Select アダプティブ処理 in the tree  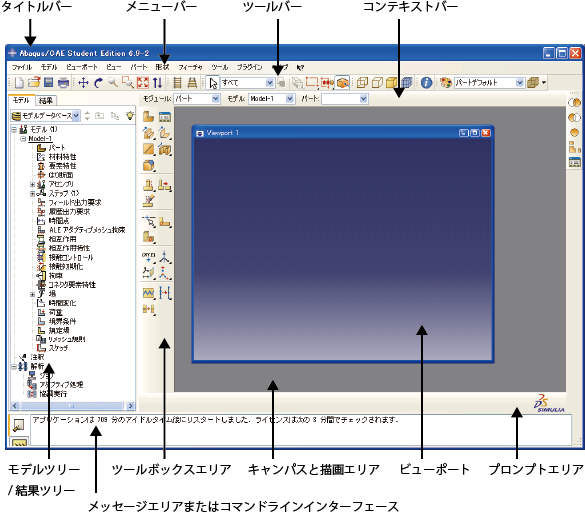tap(61, 385)
